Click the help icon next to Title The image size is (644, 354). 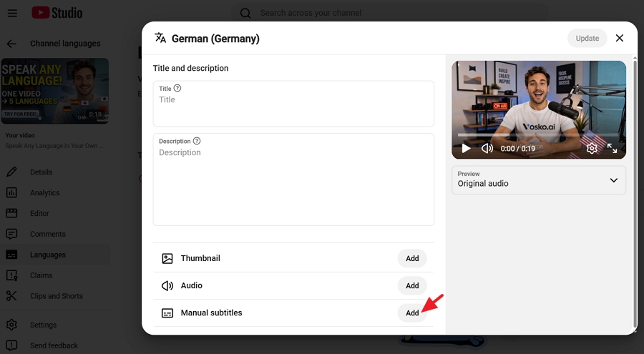tap(177, 88)
